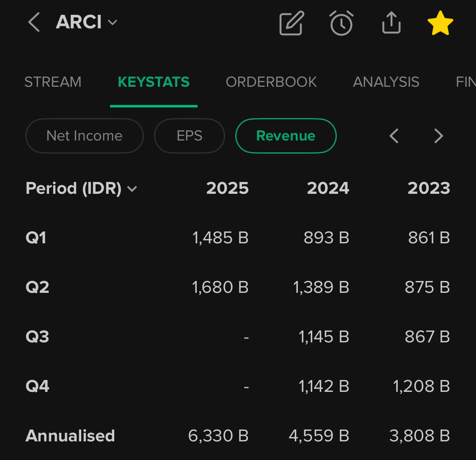
Task: Tap the Q2 2025 revenue value 1,680 B
Action: pos(220,287)
